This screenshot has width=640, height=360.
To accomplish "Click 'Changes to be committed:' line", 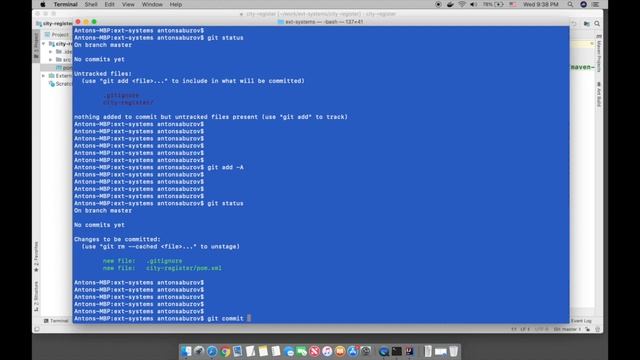I will tap(117, 239).
